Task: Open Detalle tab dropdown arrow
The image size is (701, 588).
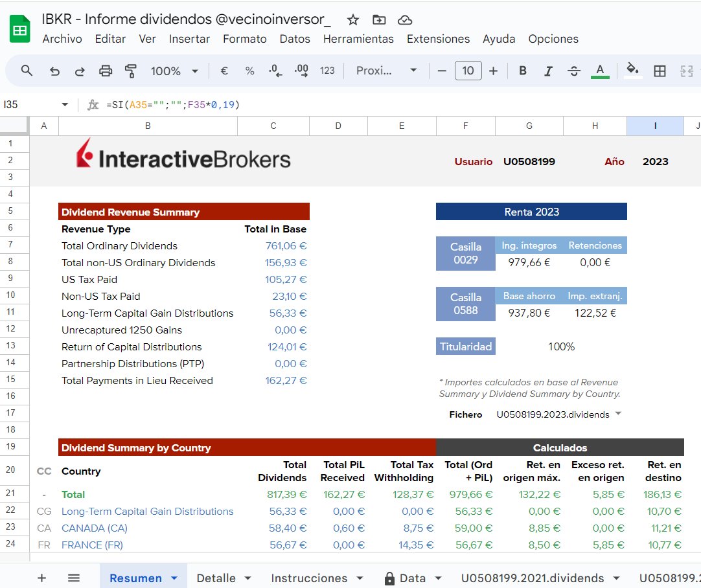Action: 247,578
